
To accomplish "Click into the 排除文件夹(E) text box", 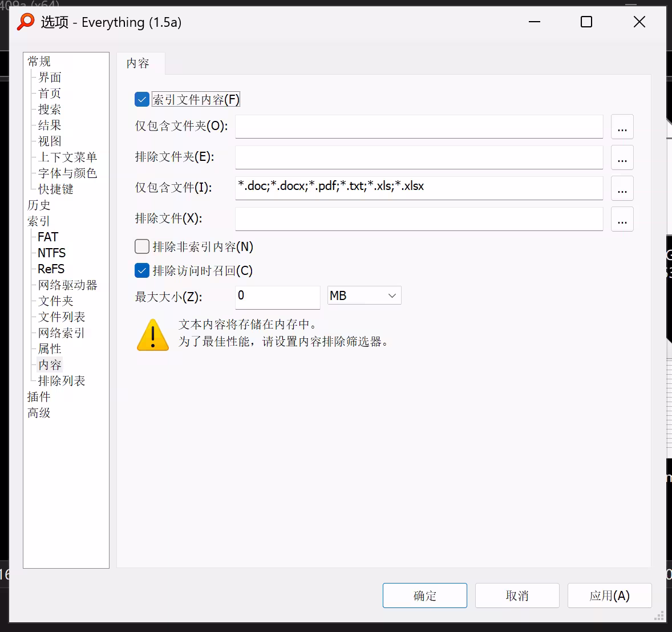I will pyautogui.click(x=419, y=157).
